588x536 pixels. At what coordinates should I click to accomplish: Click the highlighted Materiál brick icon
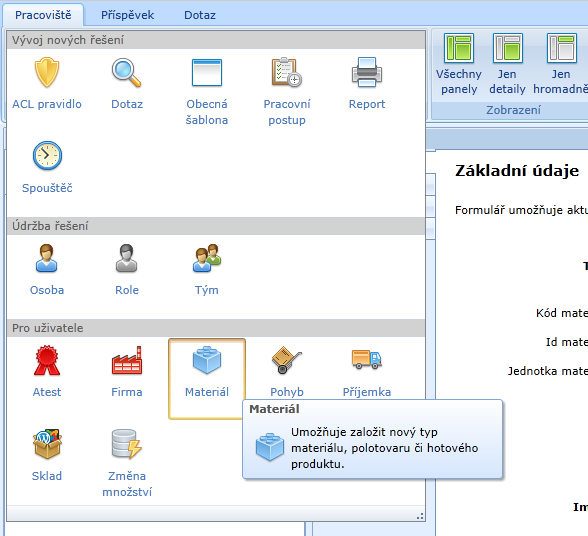(207, 360)
